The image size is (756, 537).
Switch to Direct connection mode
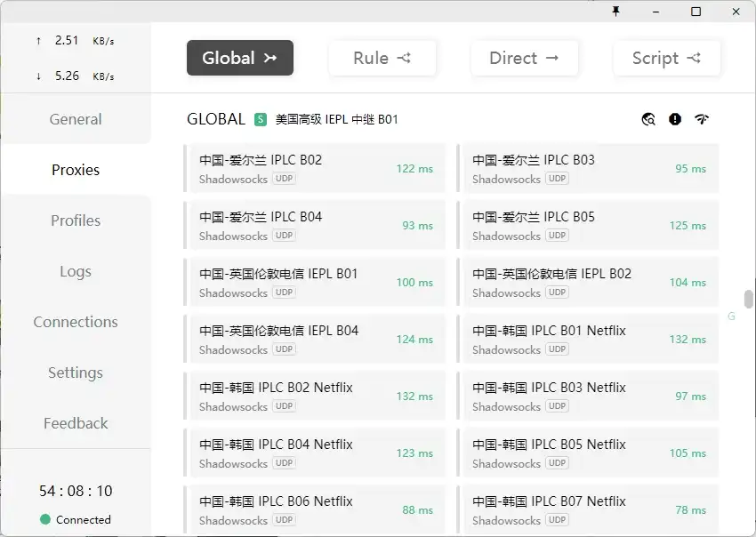(x=524, y=58)
